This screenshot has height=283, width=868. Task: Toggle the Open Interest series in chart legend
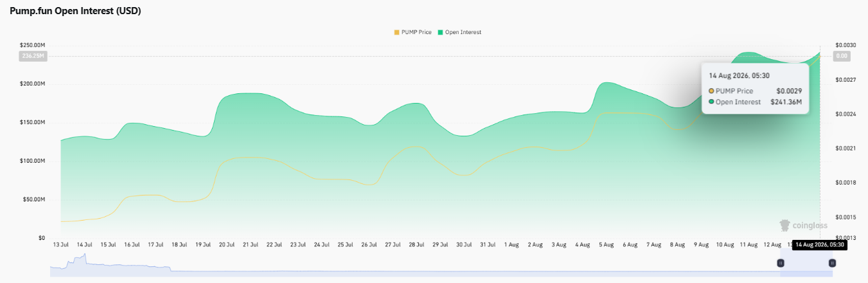[459, 32]
